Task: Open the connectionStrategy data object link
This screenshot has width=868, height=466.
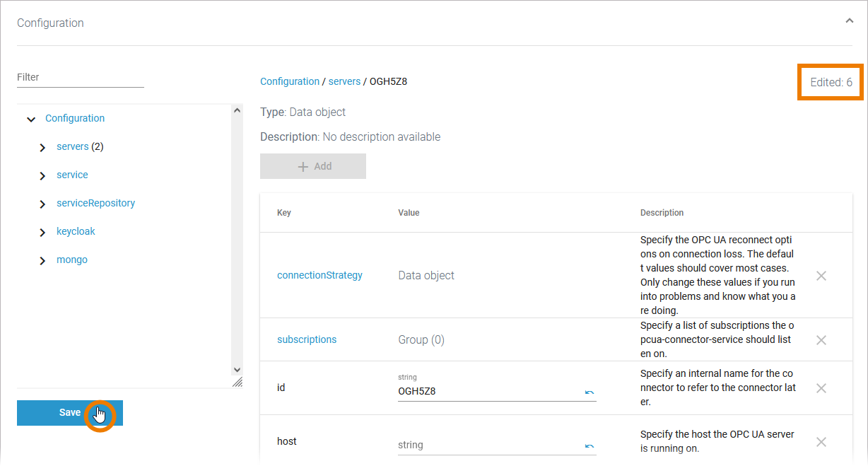Action: 319,276
